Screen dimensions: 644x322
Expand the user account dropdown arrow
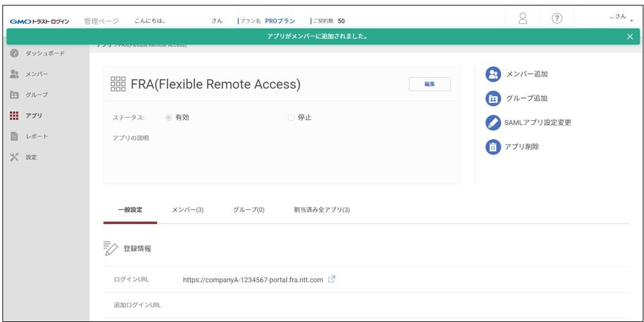631,21
